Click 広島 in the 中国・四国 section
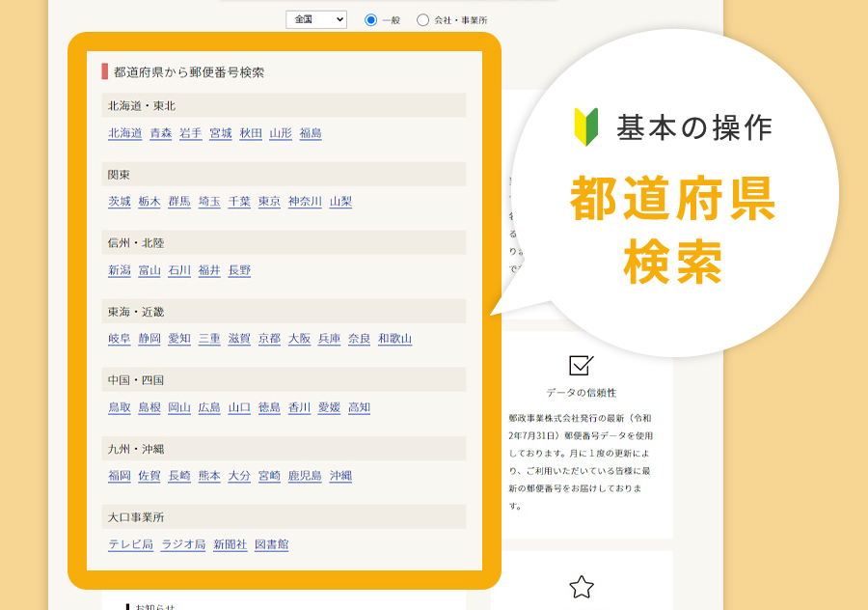This screenshot has height=610, width=868. [x=209, y=407]
